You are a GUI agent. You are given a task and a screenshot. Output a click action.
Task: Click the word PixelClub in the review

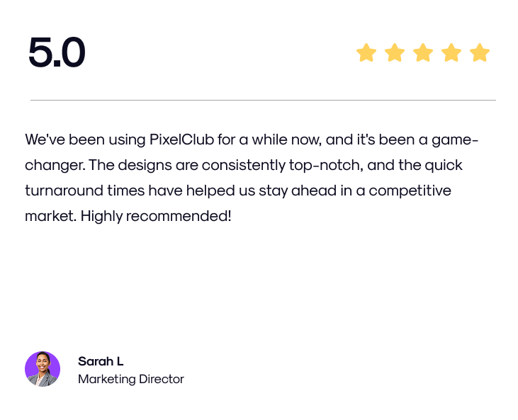click(x=181, y=140)
